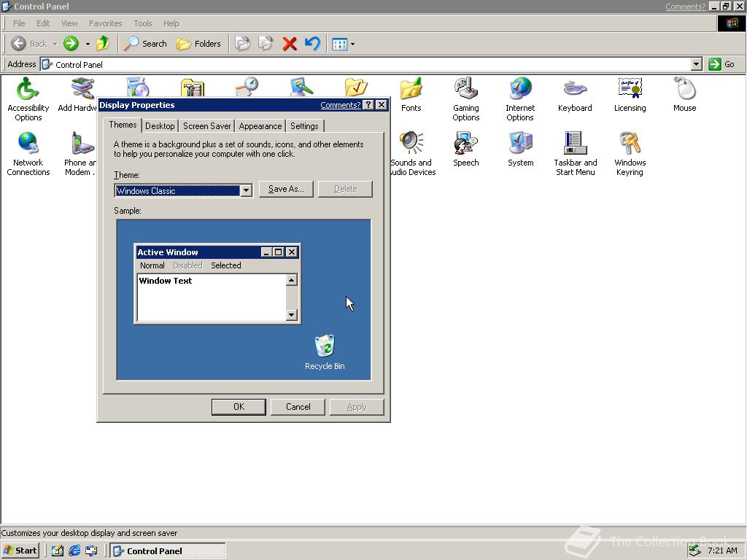This screenshot has width=747, height=560.
Task: Open the Help menu
Action: [171, 23]
